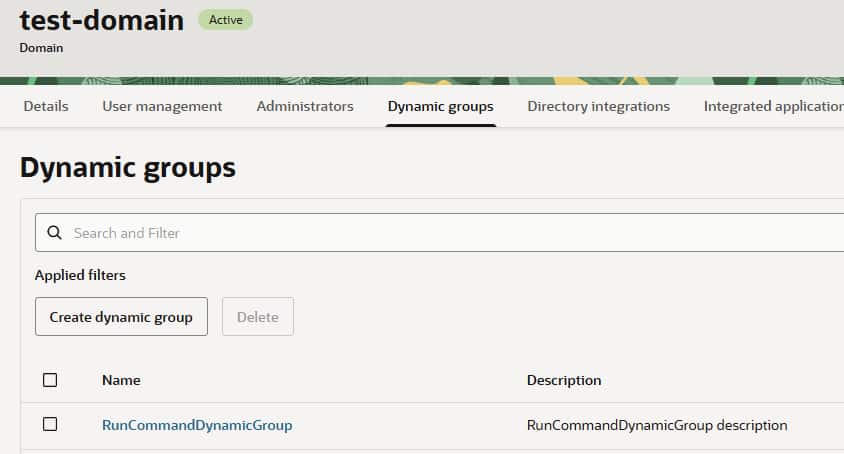
Task: Switch to User management tab
Action: (162, 106)
